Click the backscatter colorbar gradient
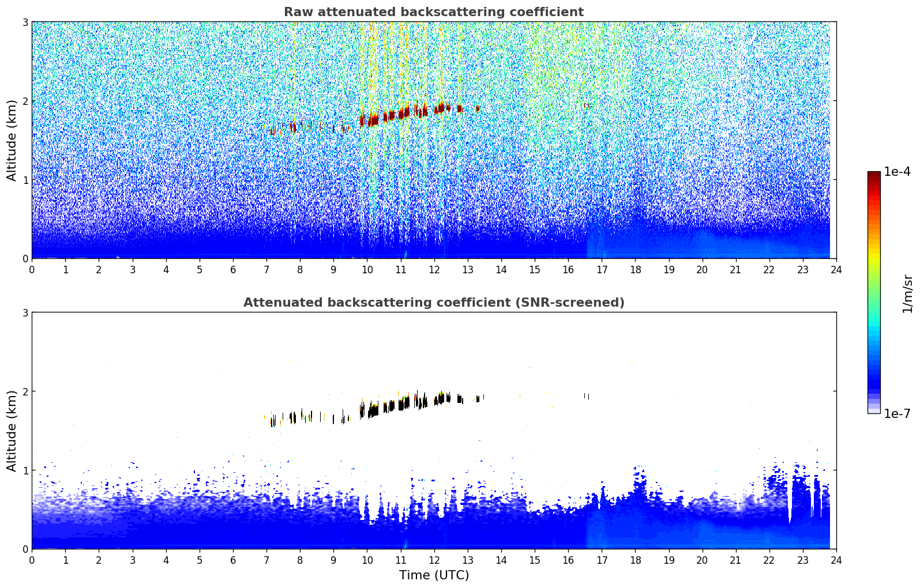This screenshot has width=920, height=588. (874, 292)
